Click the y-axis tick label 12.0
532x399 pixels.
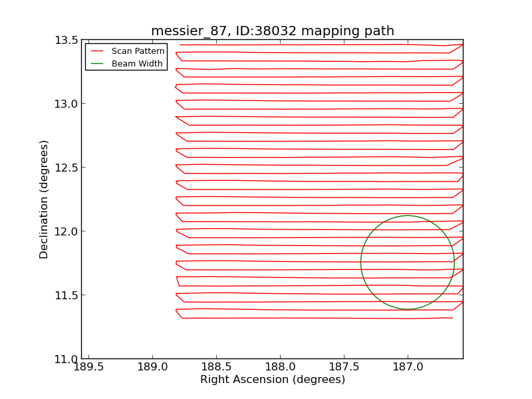pyautogui.click(x=66, y=231)
